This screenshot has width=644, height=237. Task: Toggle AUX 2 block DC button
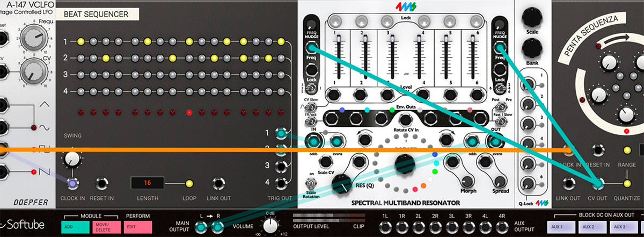pyautogui.click(x=593, y=227)
